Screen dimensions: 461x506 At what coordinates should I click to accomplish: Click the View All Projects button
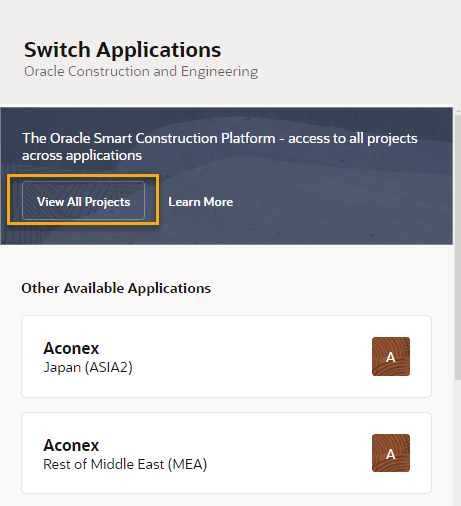[83, 200]
